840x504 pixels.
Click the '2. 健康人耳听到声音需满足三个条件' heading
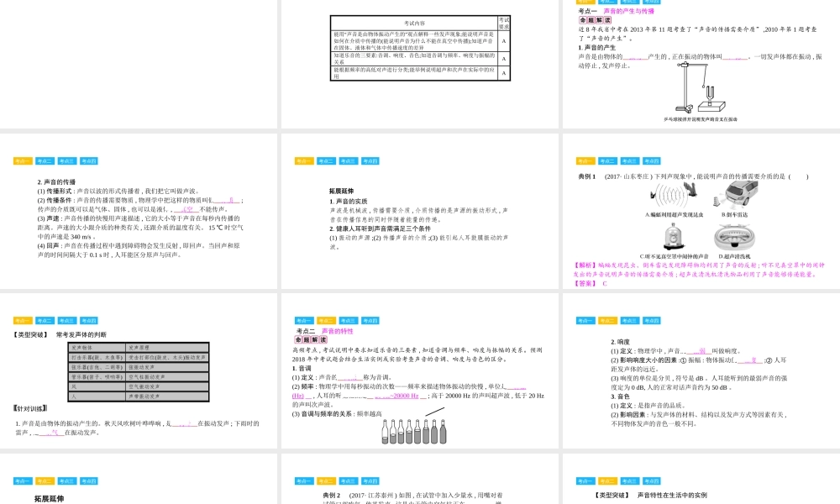[x=380, y=228]
